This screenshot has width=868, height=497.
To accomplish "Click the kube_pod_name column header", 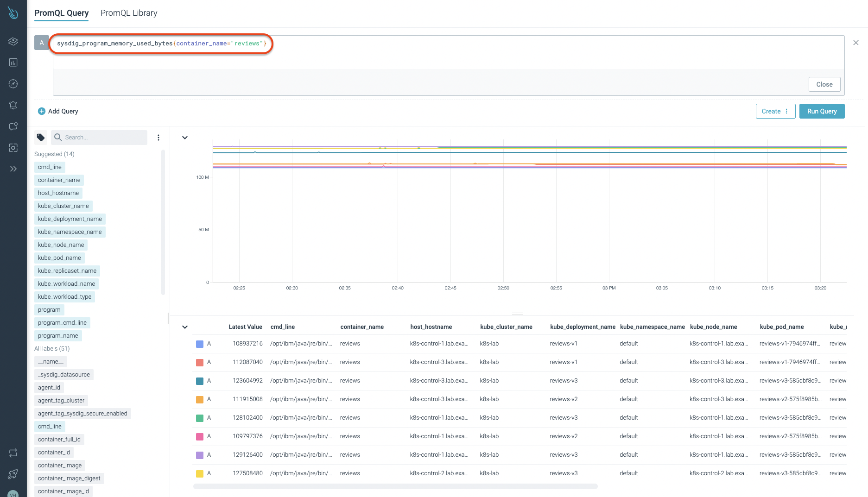I will pos(782,327).
